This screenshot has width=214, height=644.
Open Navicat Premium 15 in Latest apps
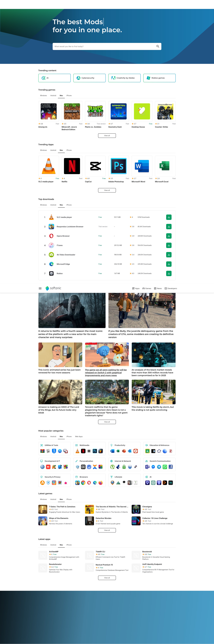tap(104, 565)
